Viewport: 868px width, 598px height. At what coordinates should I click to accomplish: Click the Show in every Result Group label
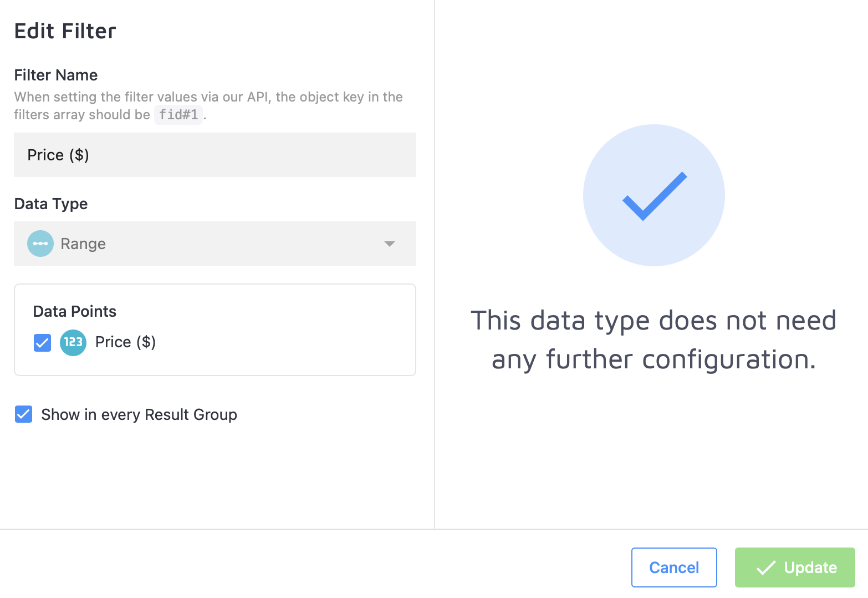pos(139,415)
